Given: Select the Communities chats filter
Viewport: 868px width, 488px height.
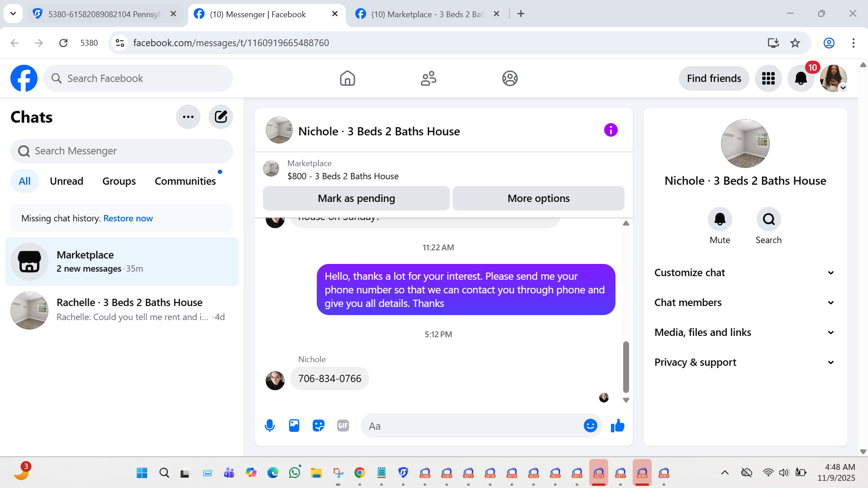Looking at the screenshot, I should [185, 181].
